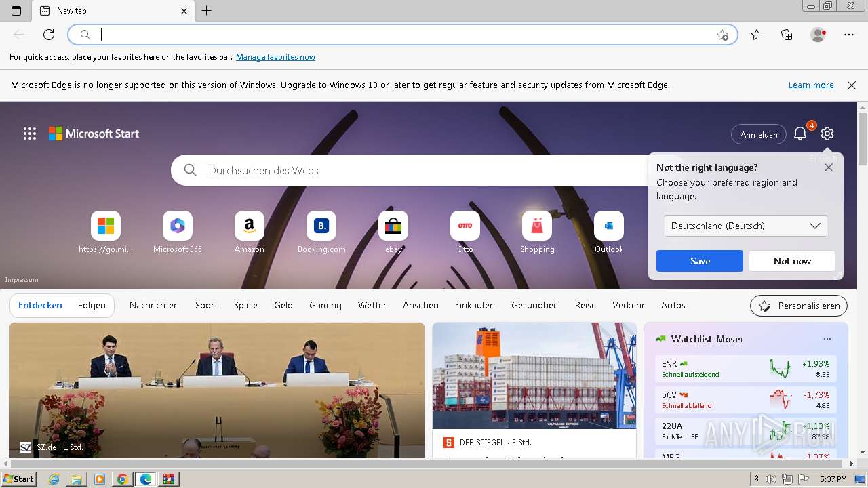Open Edge Settings and more menu
Screen dimensions: 868x488
coord(849,35)
